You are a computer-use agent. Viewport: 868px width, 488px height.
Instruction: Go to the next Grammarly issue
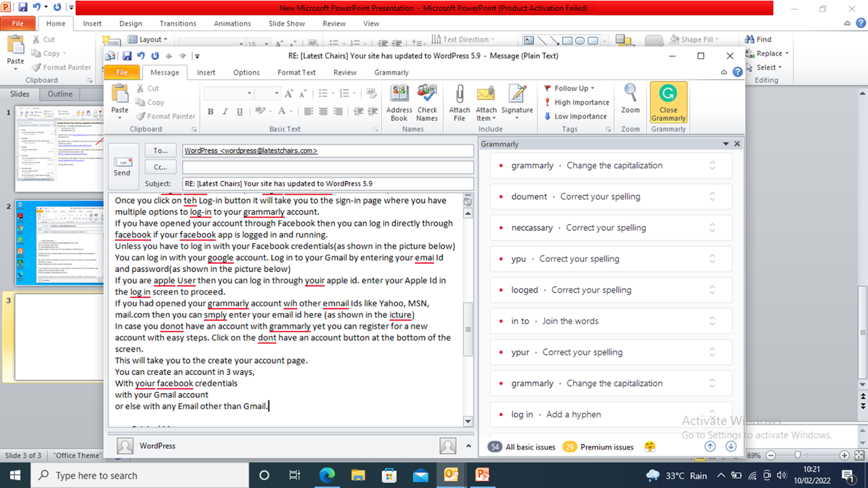pos(731,446)
